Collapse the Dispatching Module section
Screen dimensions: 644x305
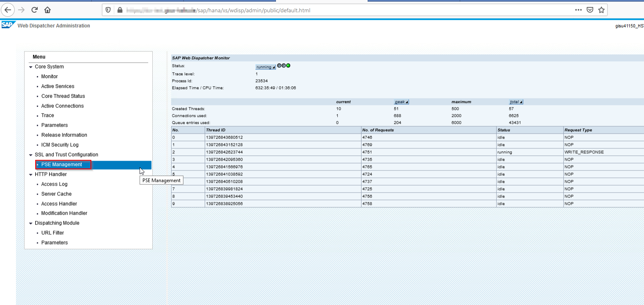(x=31, y=223)
